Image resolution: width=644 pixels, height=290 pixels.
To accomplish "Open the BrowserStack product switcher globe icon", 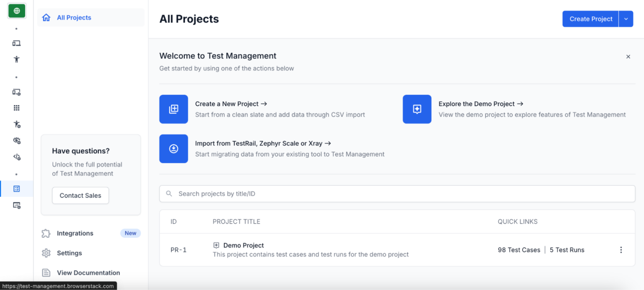I will tap(17, 10).
